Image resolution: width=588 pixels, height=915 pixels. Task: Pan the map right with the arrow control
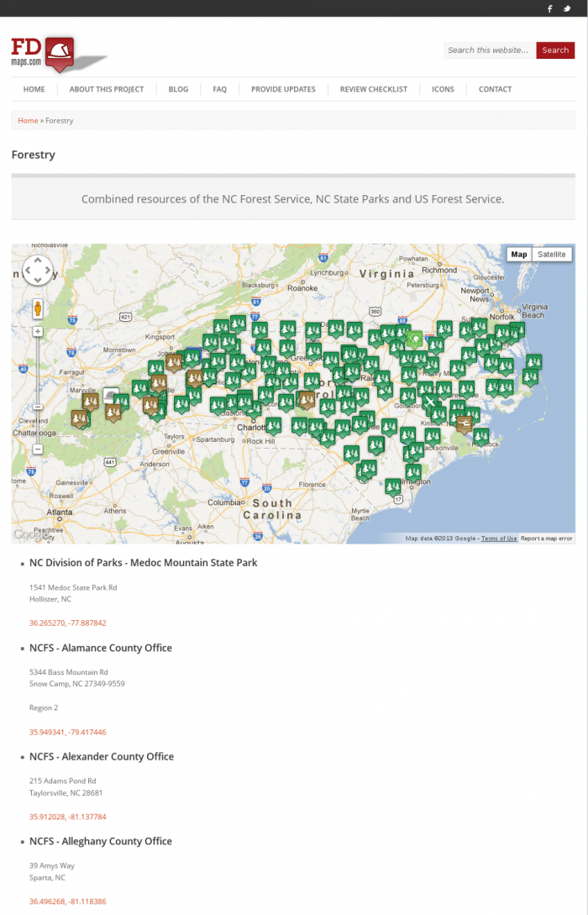click(x=49, y=271)
